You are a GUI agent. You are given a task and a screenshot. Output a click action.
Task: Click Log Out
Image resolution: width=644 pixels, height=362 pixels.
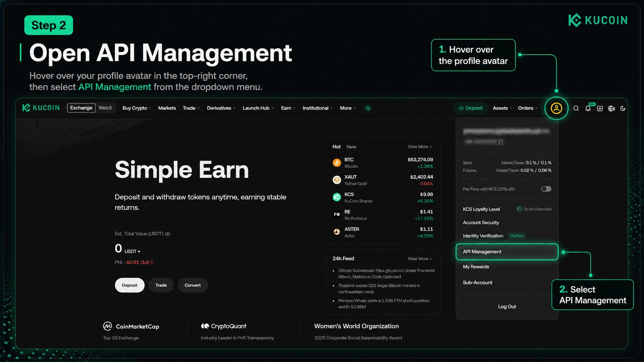pyautogui.click(x=507, y=307)
